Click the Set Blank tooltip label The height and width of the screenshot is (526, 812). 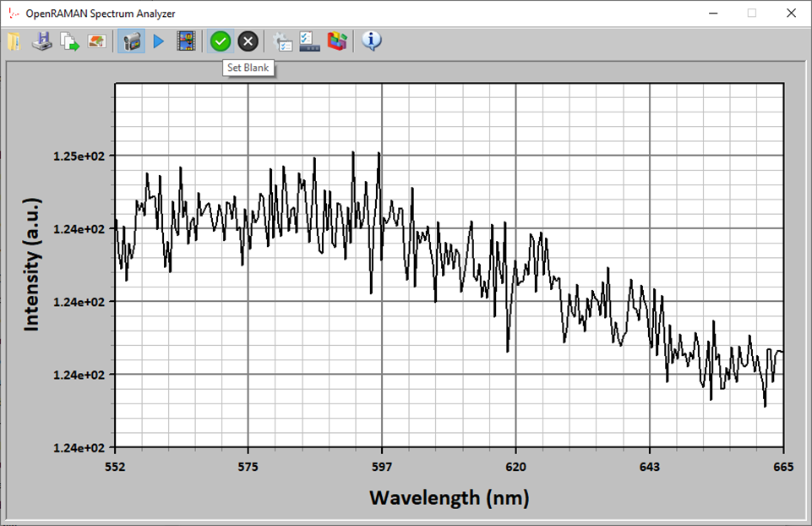[248, 68]
